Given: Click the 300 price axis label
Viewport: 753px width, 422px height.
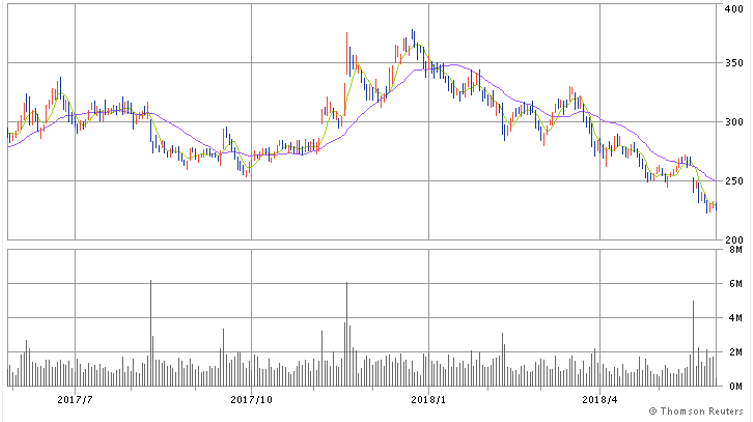Looking at the screenshot, I should (734, 122).
